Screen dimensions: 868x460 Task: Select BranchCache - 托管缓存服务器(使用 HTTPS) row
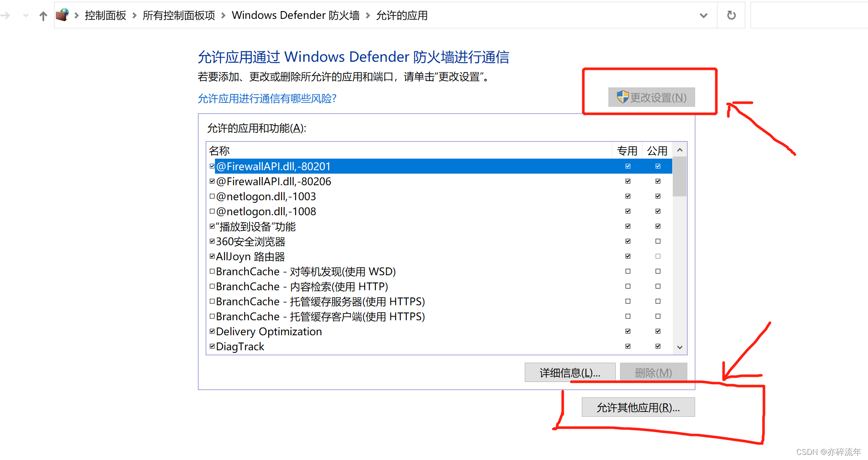pos(439,301)
